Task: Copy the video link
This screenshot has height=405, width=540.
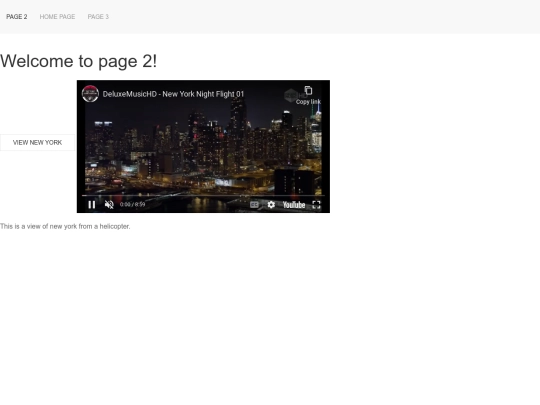Action: 308,95
